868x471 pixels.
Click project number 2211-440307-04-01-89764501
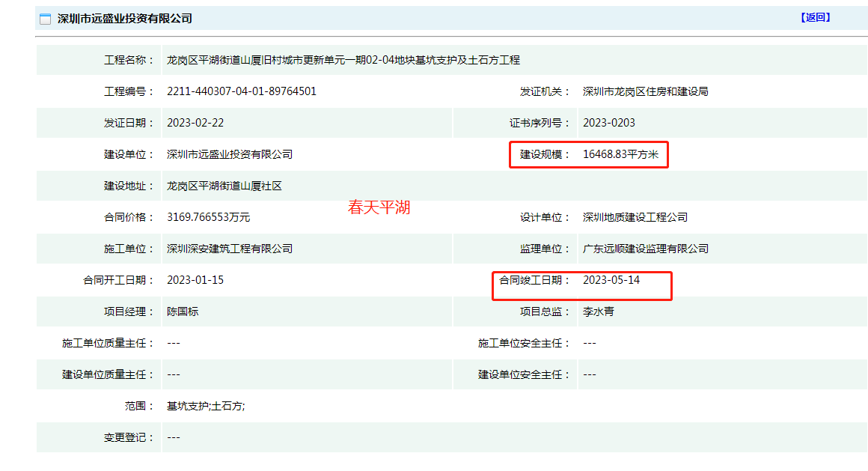click(x=241, y=91)
